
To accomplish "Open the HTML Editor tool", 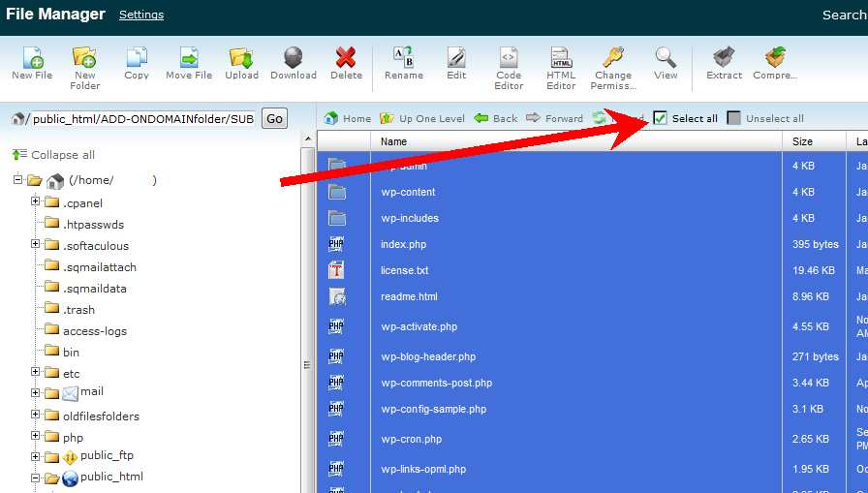I will tap(561, 58).
